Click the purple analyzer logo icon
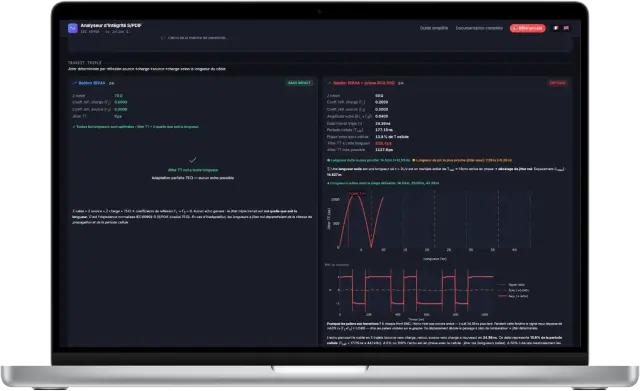The width and height of the screenshot is (640, 391). click(73, 28)
